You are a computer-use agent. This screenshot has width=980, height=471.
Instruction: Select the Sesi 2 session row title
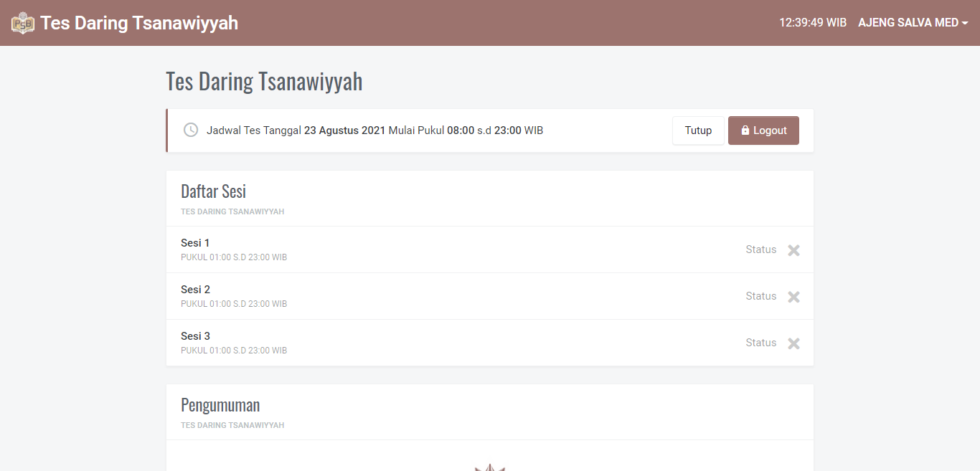195,290
